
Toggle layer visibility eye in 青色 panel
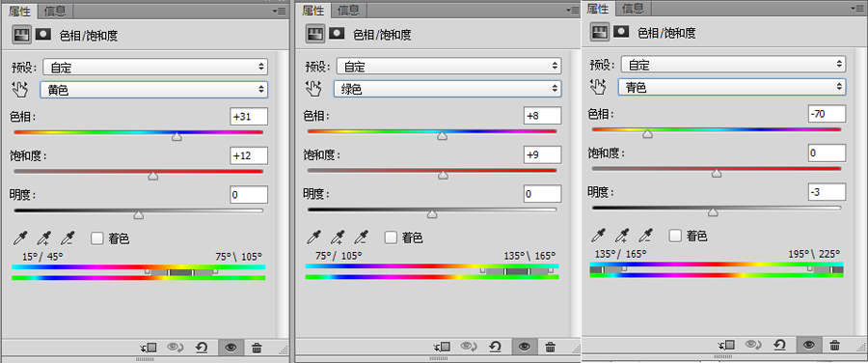(809, 346)
